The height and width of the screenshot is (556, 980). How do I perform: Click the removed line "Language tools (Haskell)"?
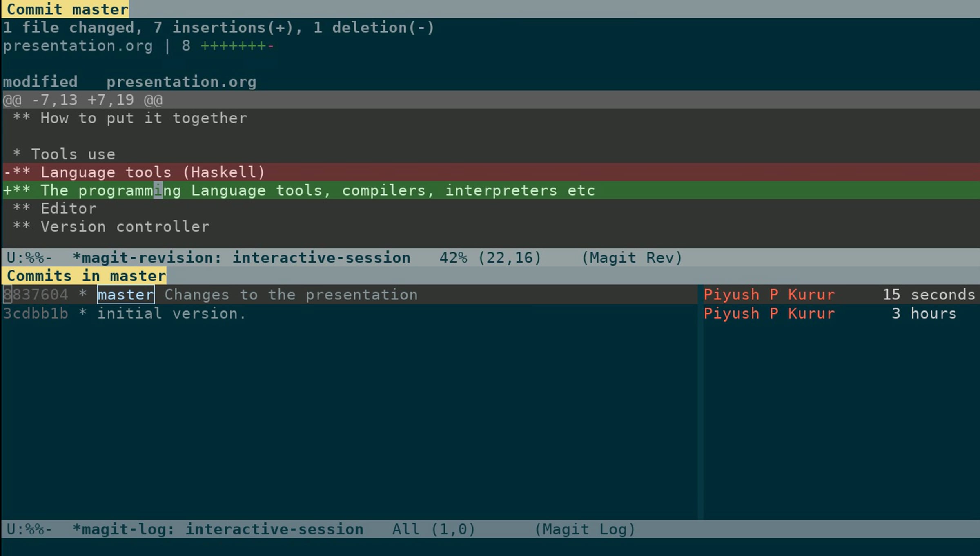coord(152,172)
